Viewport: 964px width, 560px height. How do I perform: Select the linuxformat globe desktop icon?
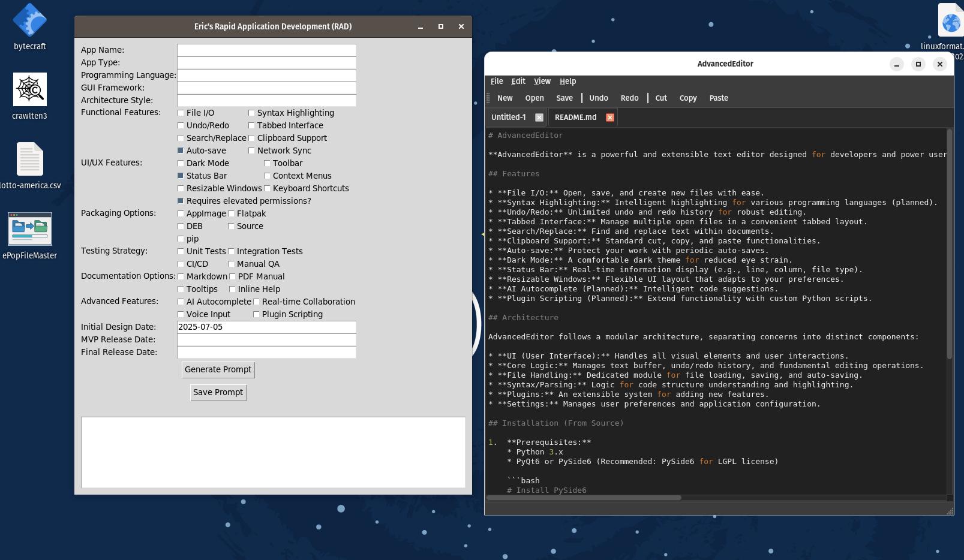click(x=951, y=20)
